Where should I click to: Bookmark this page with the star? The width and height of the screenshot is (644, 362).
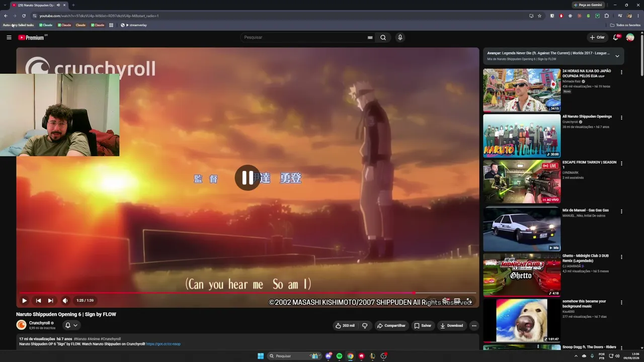[539, 16]
